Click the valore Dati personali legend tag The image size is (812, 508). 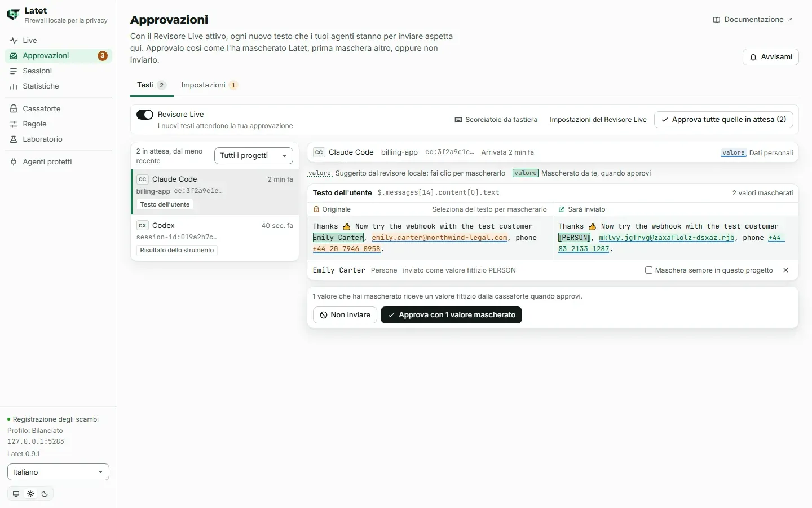tap(734, 153)
